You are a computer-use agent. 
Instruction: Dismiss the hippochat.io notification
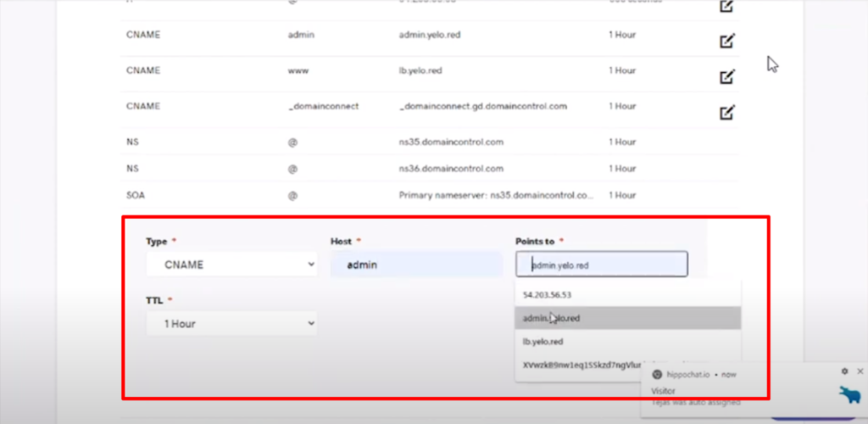click(860, 371)
